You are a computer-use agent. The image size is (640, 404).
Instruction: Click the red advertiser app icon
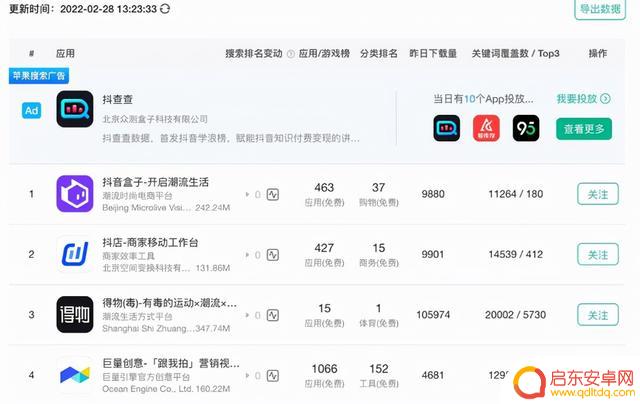click(x=486, y=128)
